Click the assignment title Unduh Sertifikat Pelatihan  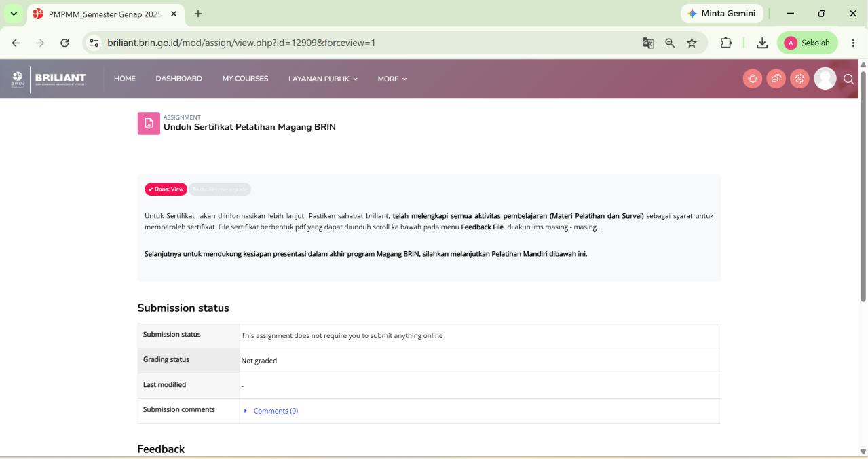click(x=250, y=127)
